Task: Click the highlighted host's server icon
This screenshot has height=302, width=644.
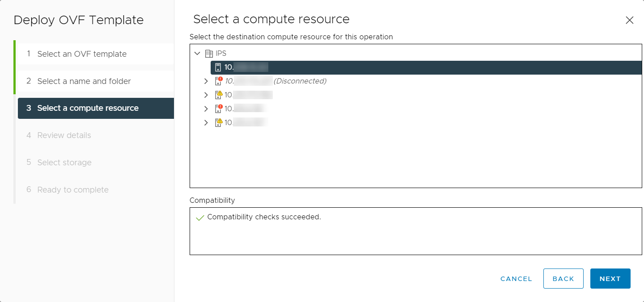Action: (218, 67)
